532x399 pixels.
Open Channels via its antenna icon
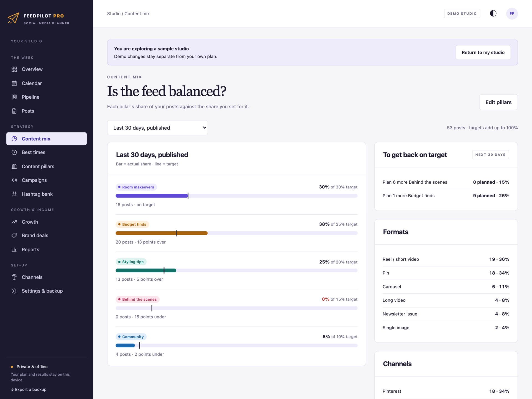(x=14, y=277)
